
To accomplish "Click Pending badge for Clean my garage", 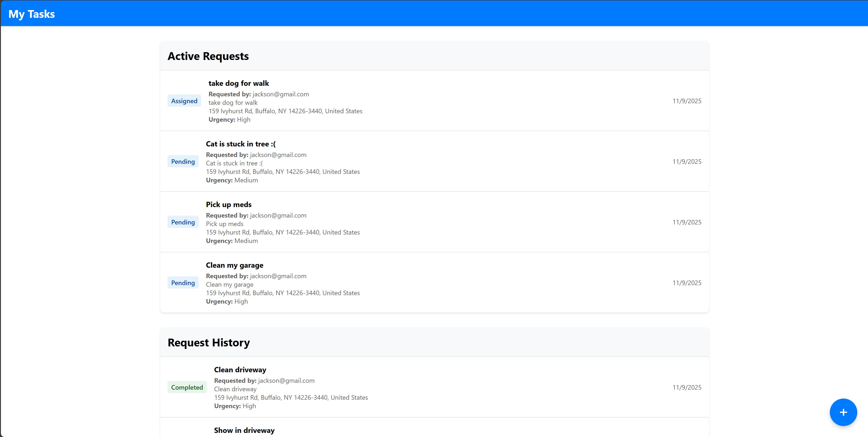I will click(183, 283).
